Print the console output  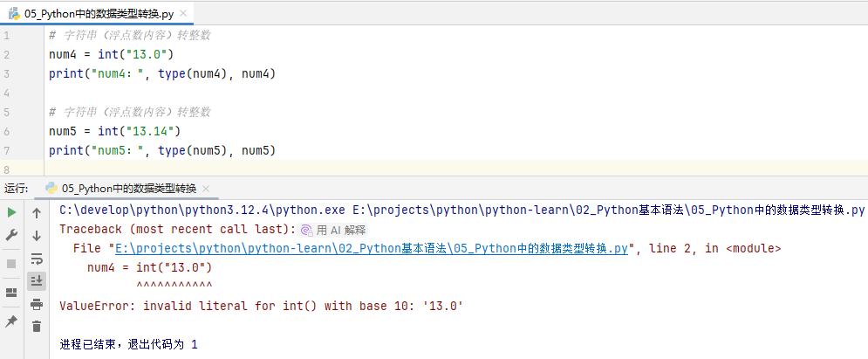click(x=37, y=304)
